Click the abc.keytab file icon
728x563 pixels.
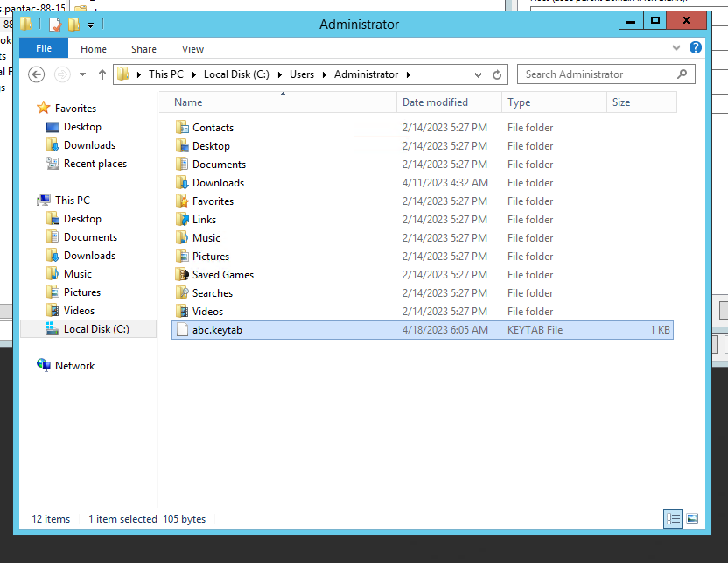[x=183, y=330]
